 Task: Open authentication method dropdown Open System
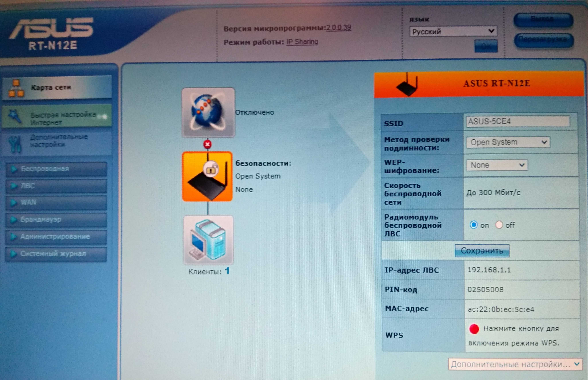508,142
